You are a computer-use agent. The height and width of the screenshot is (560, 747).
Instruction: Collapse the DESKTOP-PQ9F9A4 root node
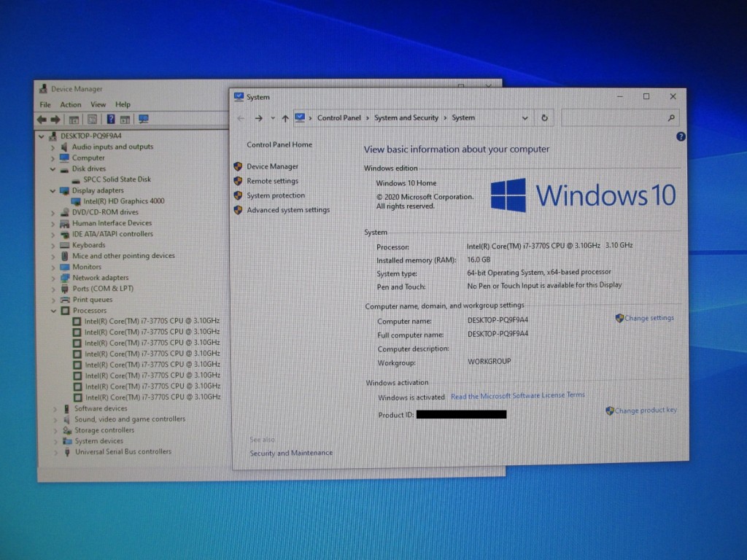(42, 136)
